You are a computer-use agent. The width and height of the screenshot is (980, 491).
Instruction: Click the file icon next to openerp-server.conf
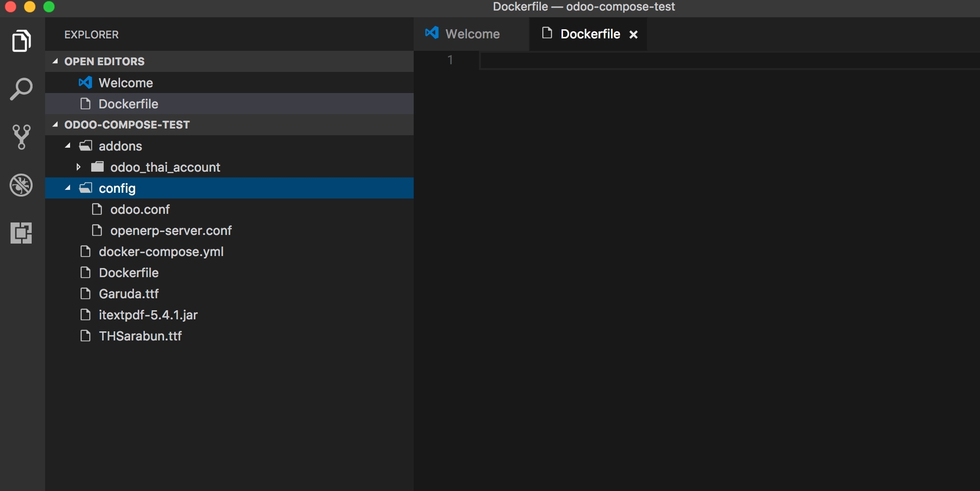pyautogui.click(x=97, y=230)
